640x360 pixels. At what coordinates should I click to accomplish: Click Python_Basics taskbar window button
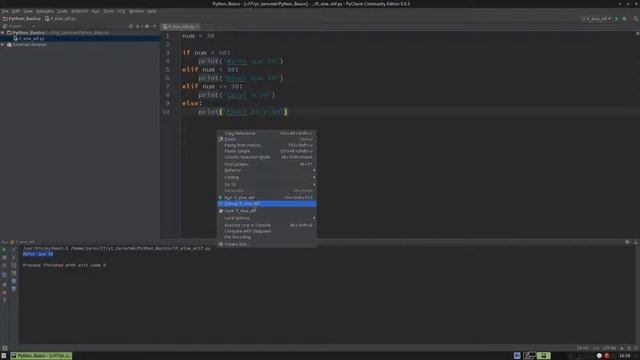tap(41, 356)
